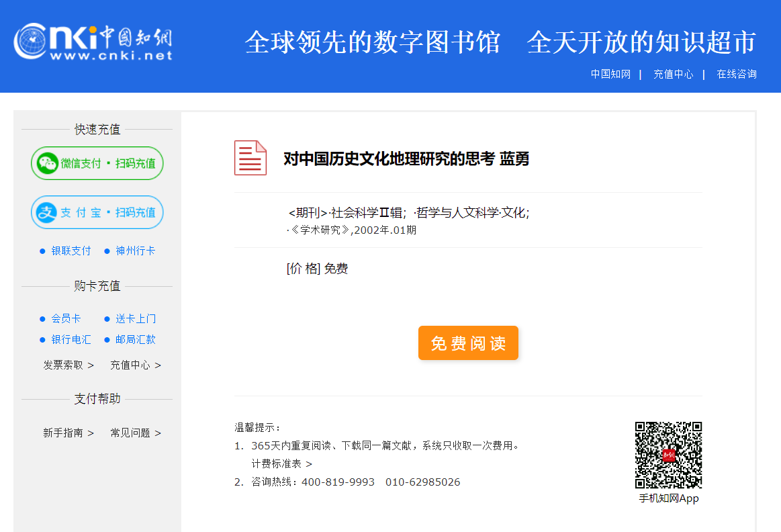Click the CNKI logo in header
The height and width of the screenshot is (532, 781).
[93, 42]
